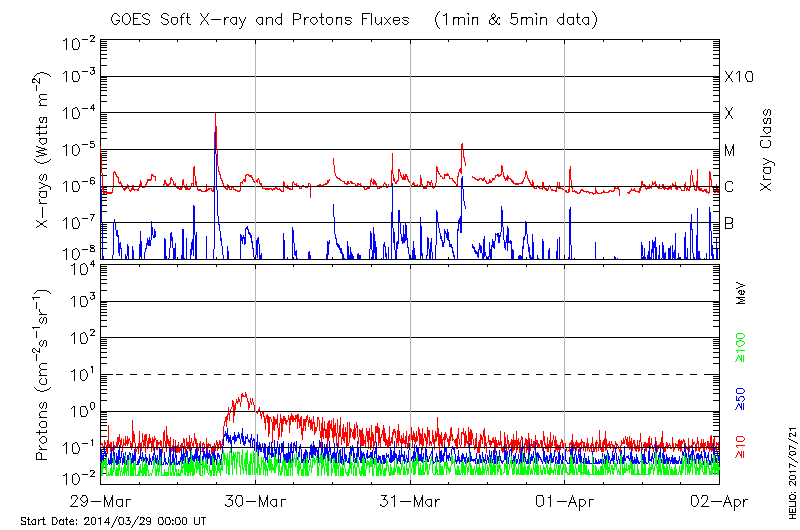Click the Xray Class axis title
Viewport: 800px width, 530px height.
766,150
